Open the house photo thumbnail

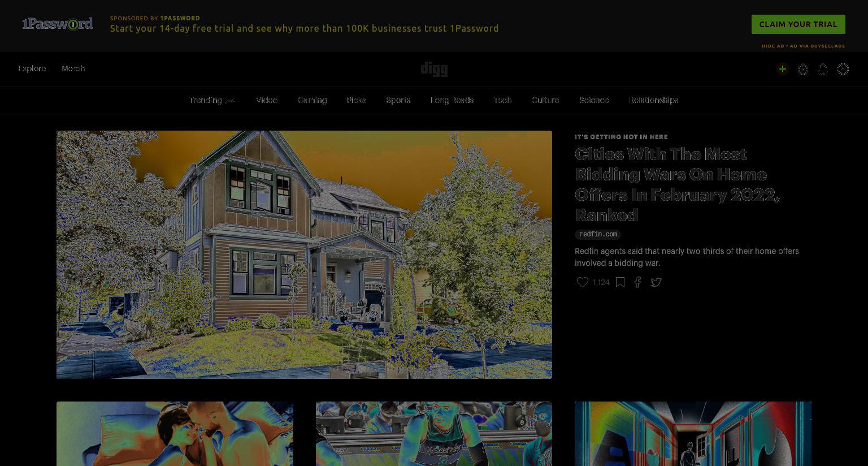(304, 254)
